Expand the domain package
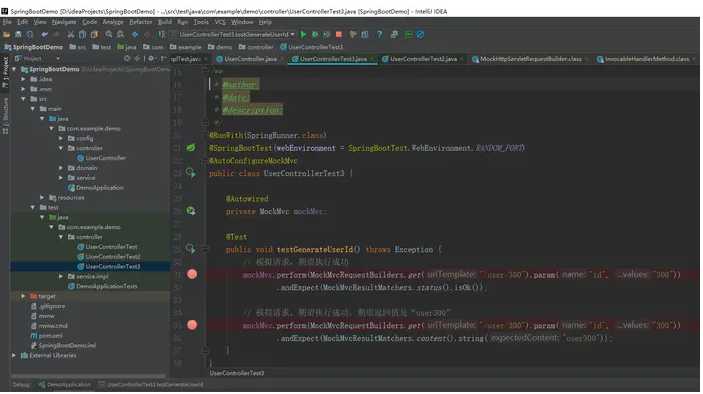The height and width of the screenshot is (394, 703). tap(61, 168)
